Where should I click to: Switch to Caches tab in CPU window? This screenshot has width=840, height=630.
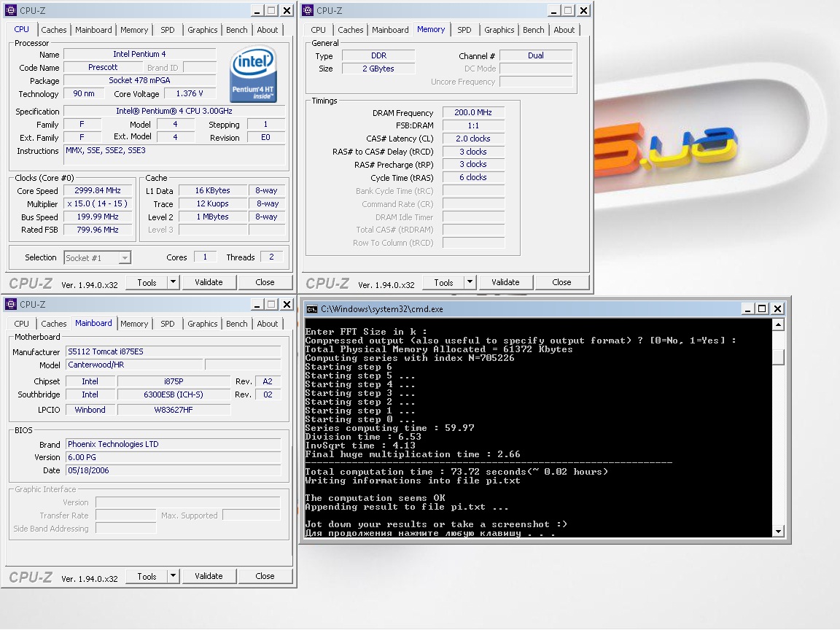tap(53, 30)
